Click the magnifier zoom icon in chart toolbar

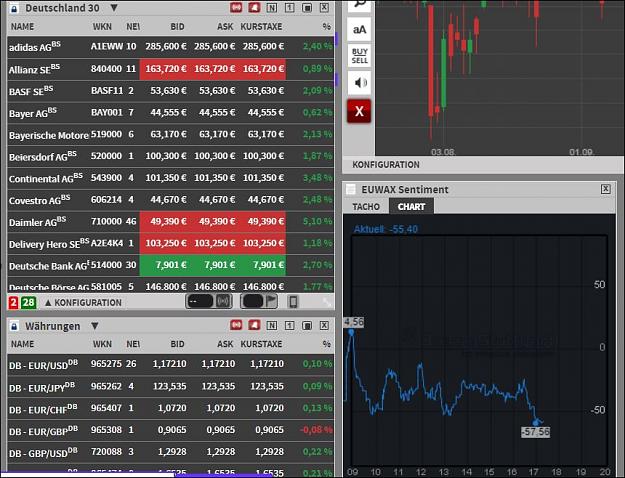pos(360,6)
